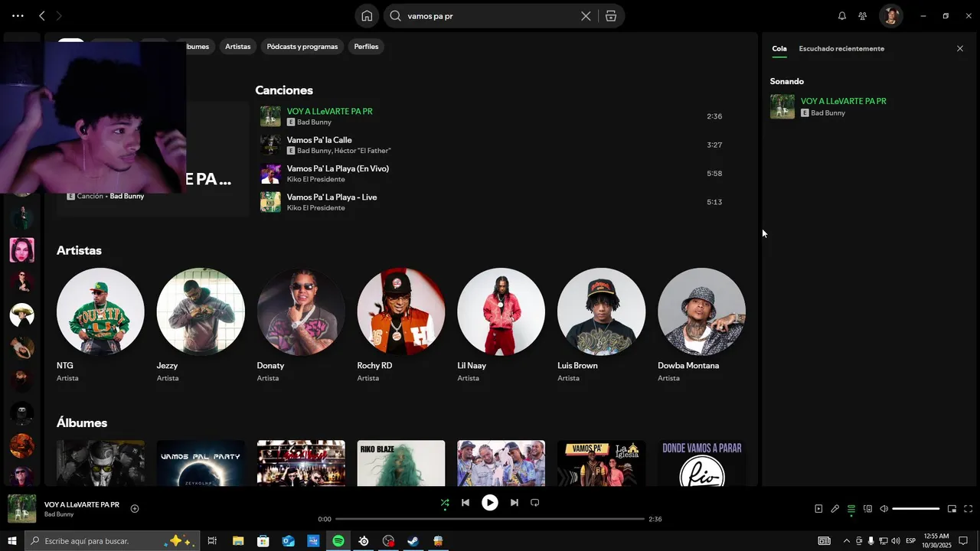Open the Donde Vamos a Parar album cover
The image size is (980, 551).
[702, 463]
